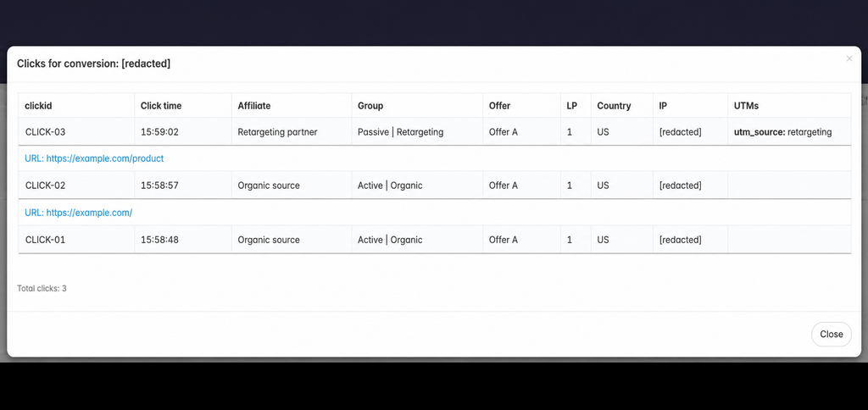Screen dimensions: 868x410
Task: Open the https://example.com/product URL link
Action: click(x=94, y=158)
